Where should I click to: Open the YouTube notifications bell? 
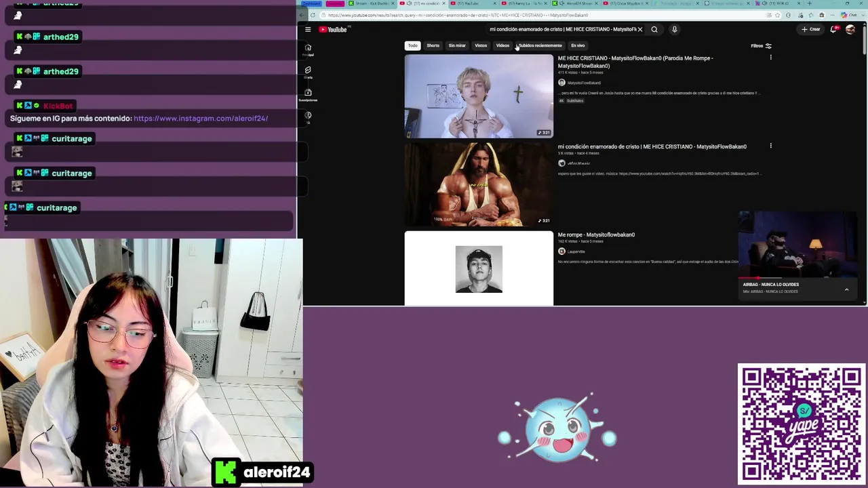(x=834, y=29)
